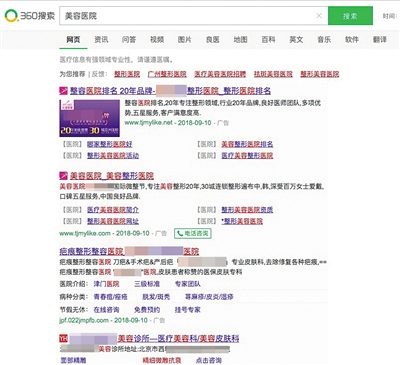
Task: Click 面部精雕 link
Action: 73,360
